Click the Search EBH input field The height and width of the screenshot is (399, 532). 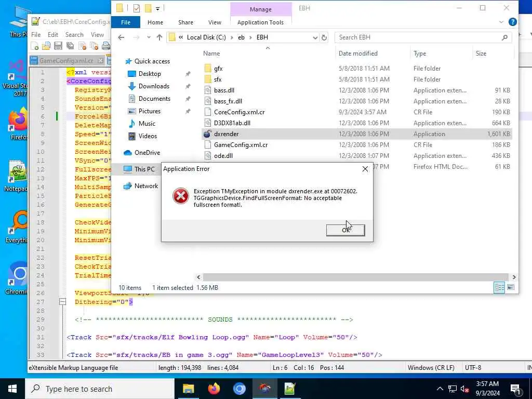419,37
